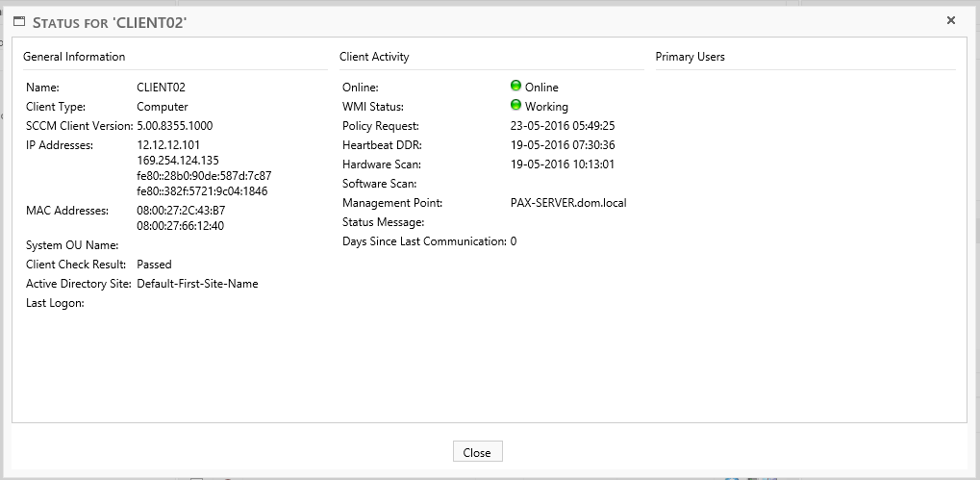Click the Hardware Scan timestamp value
This screenshot has width=980, height=480.
pos(563,164)
